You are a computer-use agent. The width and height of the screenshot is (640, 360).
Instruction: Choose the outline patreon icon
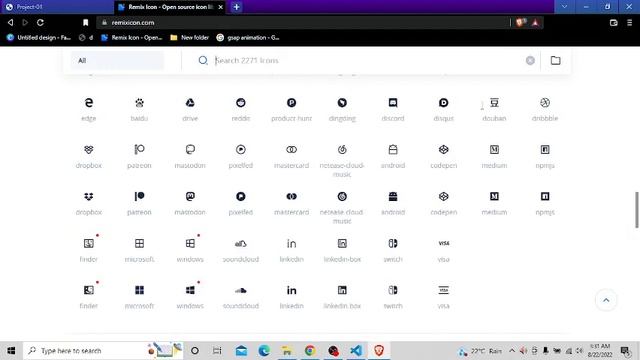[x=139, y=150]
